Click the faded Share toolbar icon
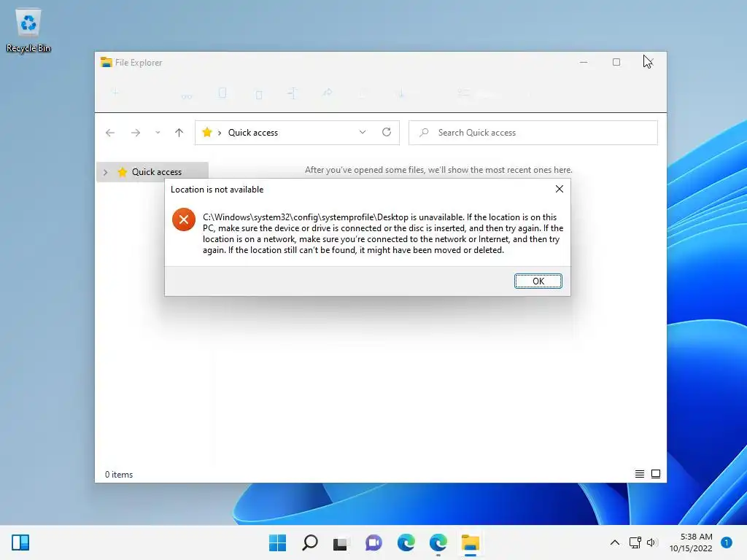The height and width of the screenshot is (560, 747). tap(327, 93)
